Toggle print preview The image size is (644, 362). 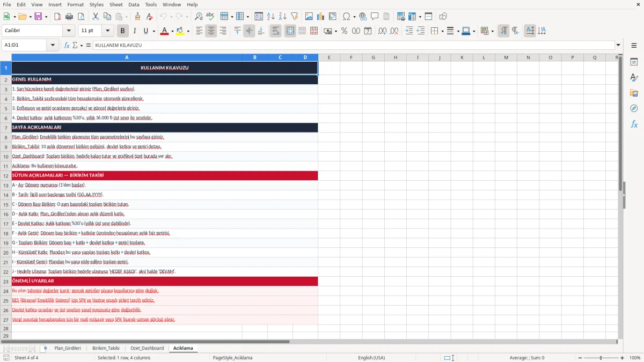[x=81, y=17]
